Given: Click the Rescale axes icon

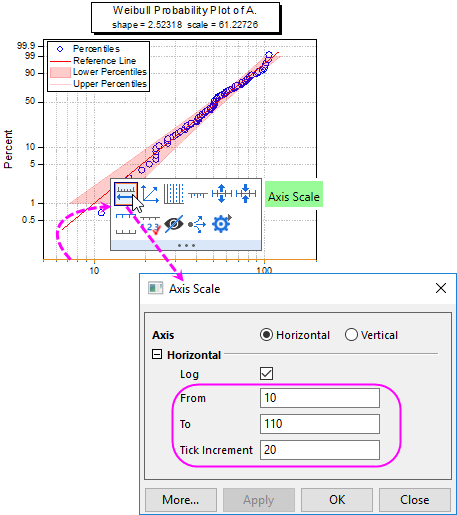Looking at the screenshot, I should (150, 194).
